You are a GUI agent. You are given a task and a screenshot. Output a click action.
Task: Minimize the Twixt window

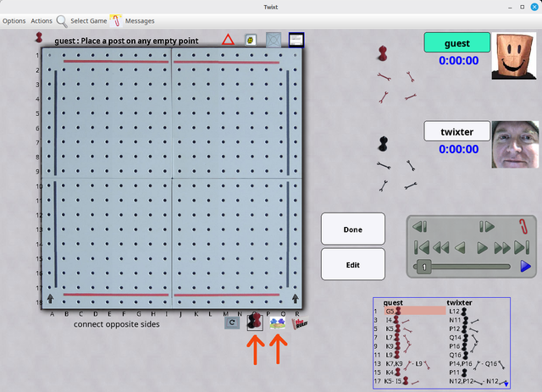(x=510, y=7)
